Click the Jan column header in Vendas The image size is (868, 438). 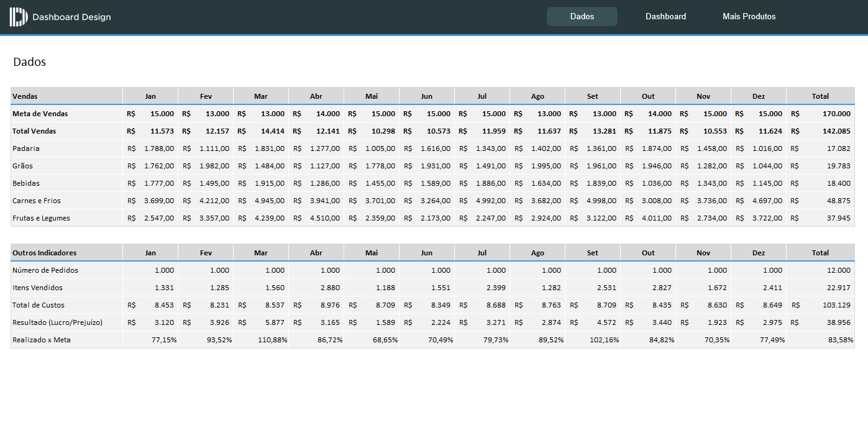(x=150, y=96)
